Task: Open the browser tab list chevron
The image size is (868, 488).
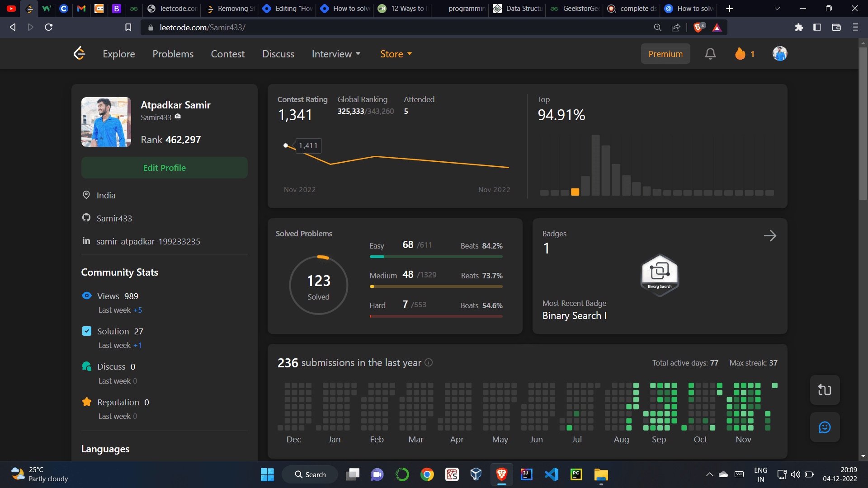Action: 777,9
